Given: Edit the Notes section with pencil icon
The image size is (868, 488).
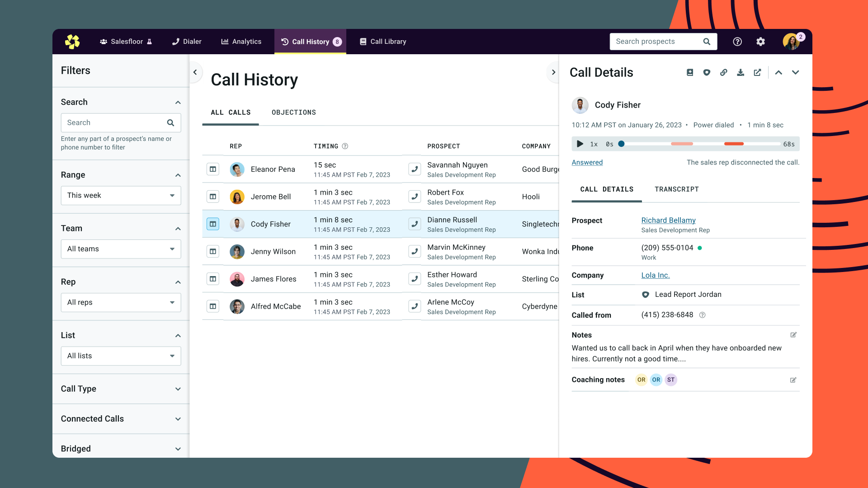Looking at the screenshot, I should [x=793, y=335].
